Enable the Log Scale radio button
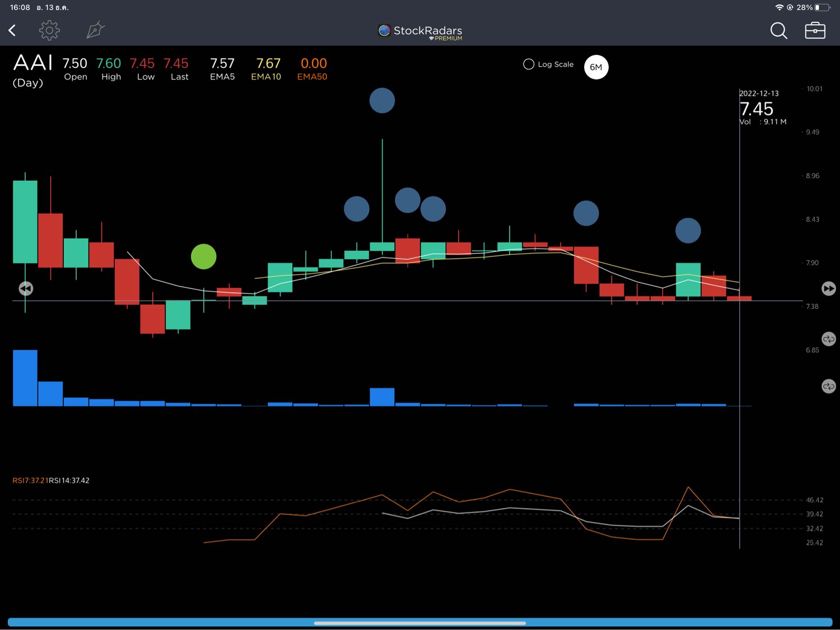Screen dimensions: 840x630 tap(529, 64)
